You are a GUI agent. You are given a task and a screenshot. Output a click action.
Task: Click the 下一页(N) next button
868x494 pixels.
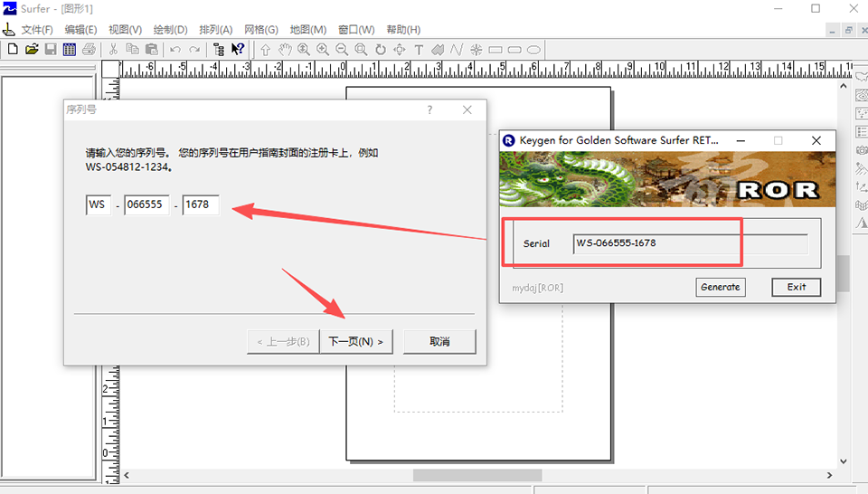356,342
